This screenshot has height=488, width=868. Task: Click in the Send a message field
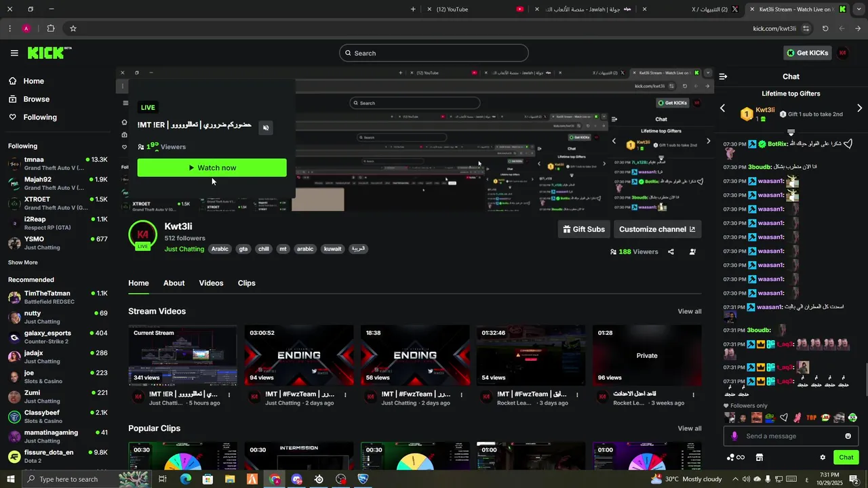click(791, 436)
